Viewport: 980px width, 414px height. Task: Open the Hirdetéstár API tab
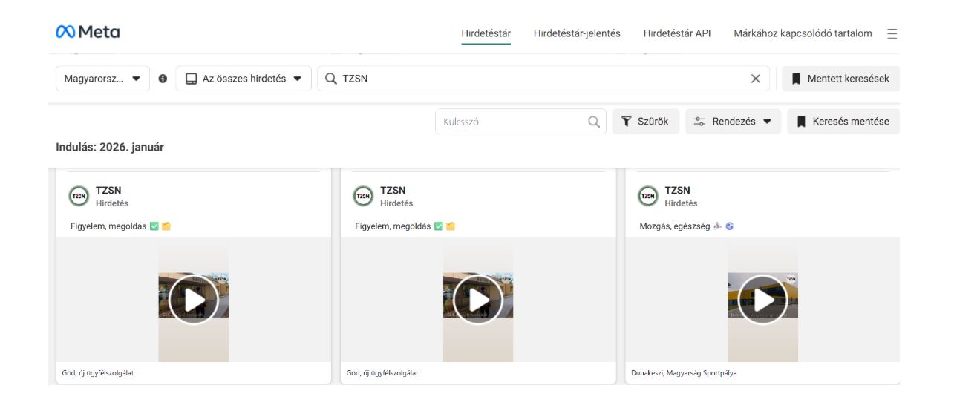pos(676,33)
